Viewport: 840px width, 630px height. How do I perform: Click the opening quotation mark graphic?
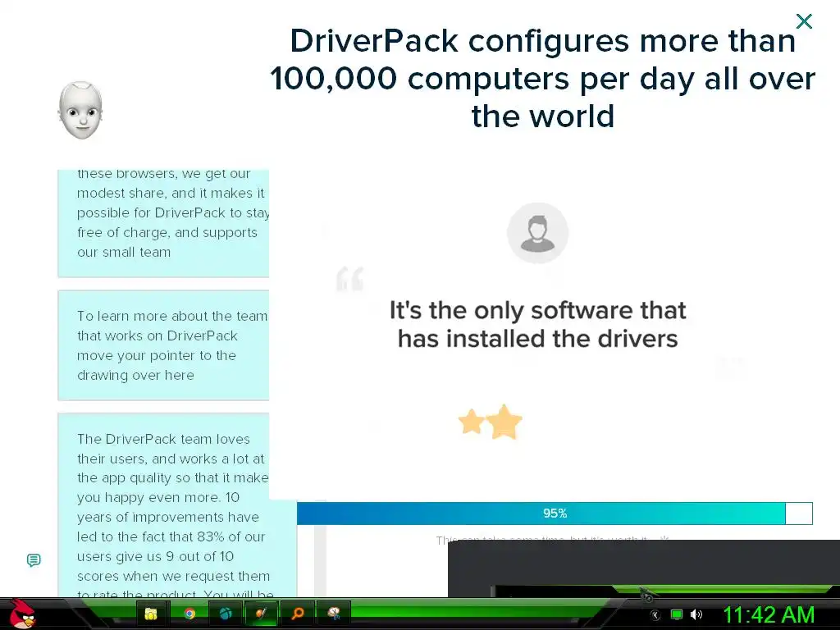(x=349, y=279)
